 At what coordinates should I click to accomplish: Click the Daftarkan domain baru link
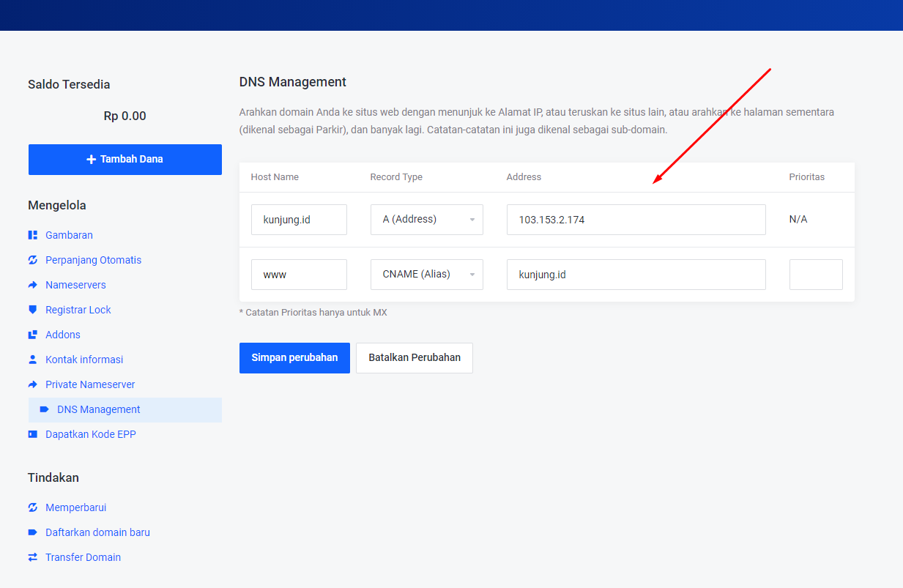click(97, 532)
